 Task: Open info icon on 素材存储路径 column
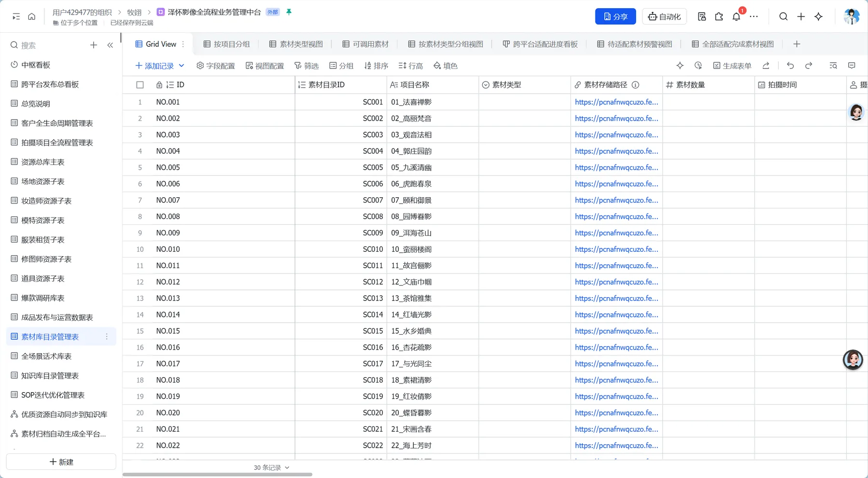pyautogui.click(x=636, y=85)
